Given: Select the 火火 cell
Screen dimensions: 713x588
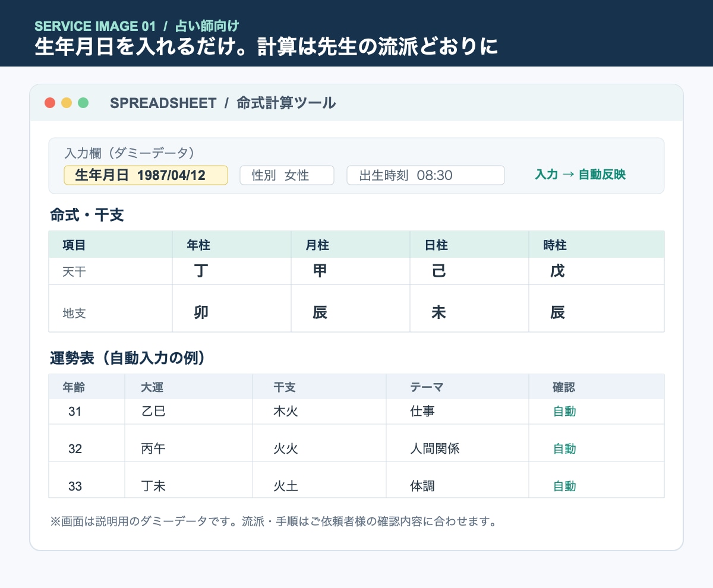Looking at the screenshot, I should (x=320, y=443).
